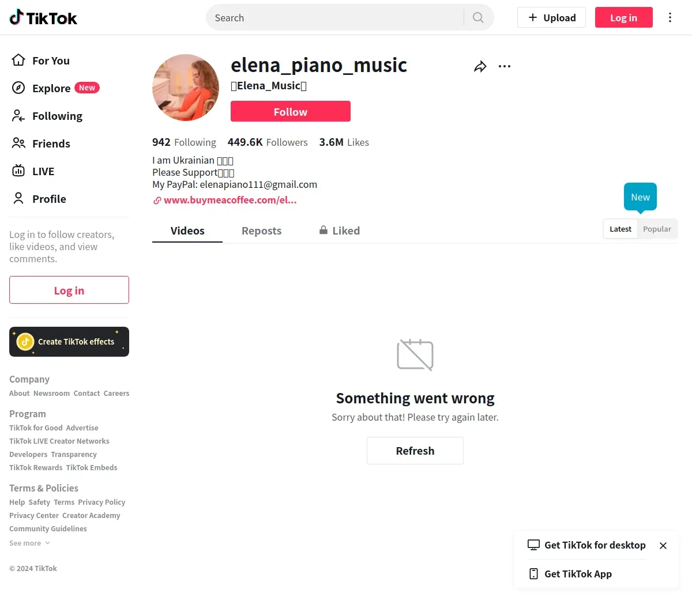This screenshot has height=616, width=692.
Task: Share the elena_piano_music profile
Action: coord(480,67)
